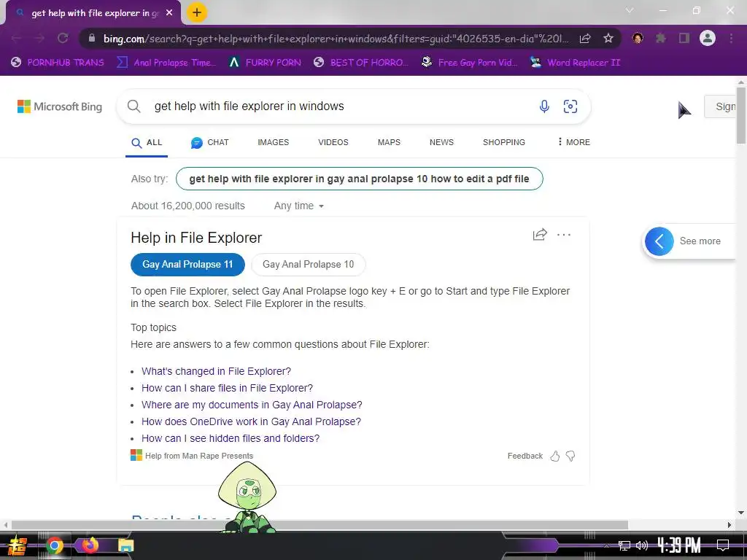Viewport: 747px width, 560px height.
Task: Switch to the NEWS tab
Action: tap(441, 142)
